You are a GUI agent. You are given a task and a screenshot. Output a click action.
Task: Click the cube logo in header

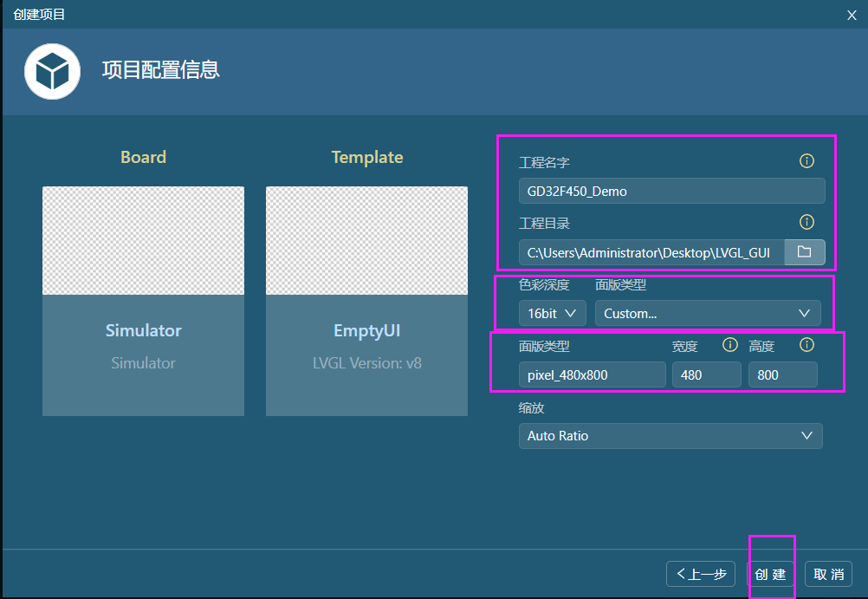coord(53,71)
